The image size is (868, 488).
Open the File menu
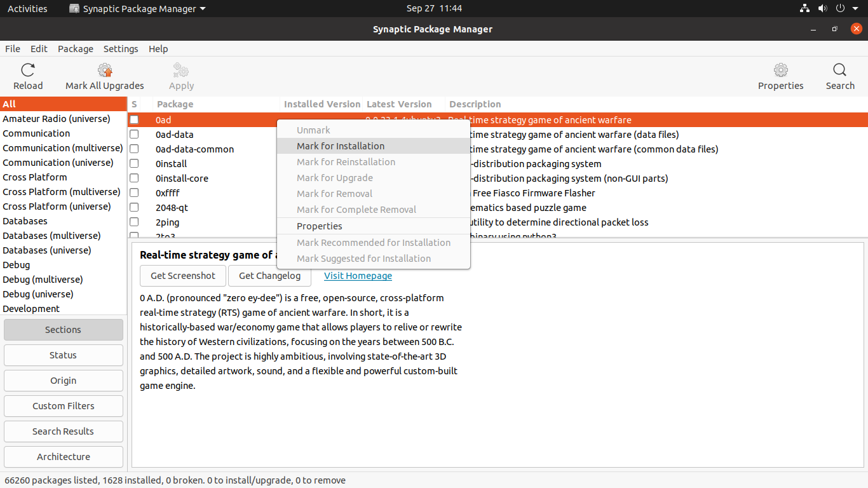pos(13,49)
